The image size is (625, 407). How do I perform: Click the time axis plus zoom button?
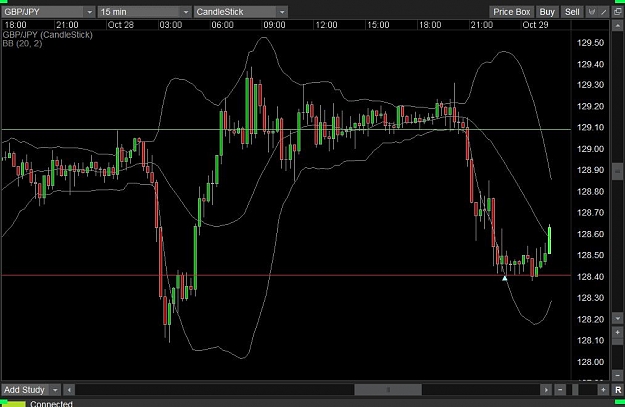603,390
